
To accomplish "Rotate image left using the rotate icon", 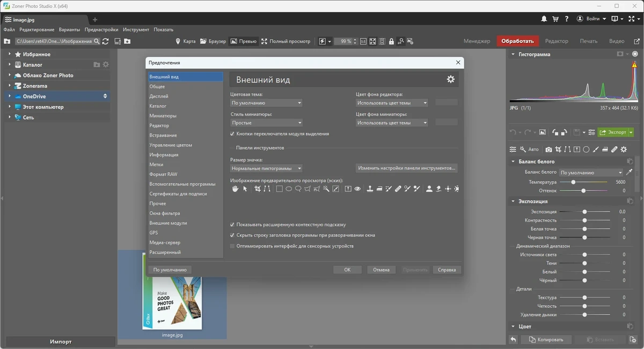I will pyautogui.click(x=555, y=132).
